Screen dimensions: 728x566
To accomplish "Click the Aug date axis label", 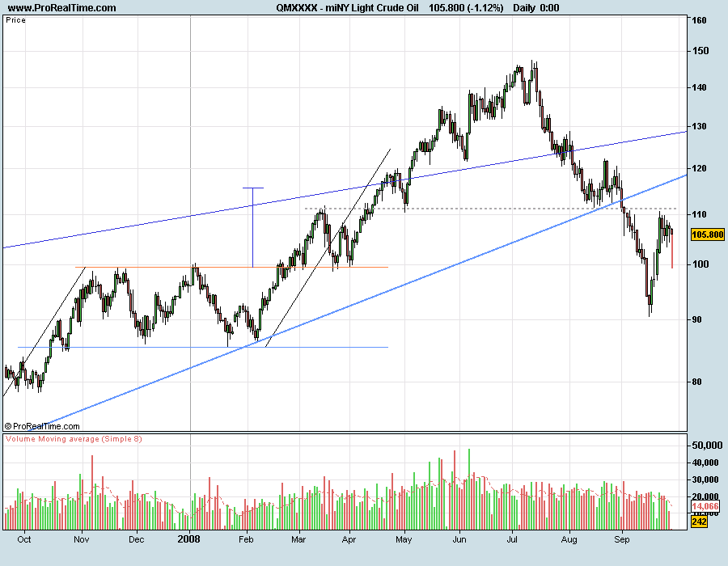I will click(569, 539).
